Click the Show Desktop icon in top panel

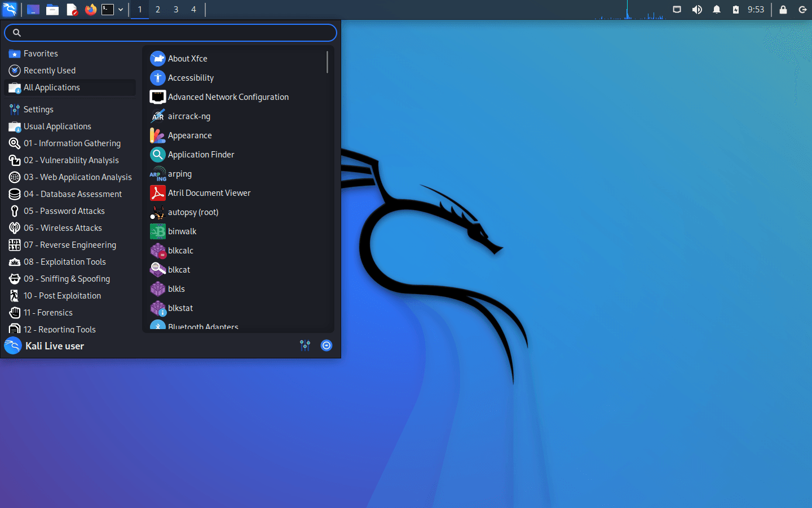(x=33, y=10)
